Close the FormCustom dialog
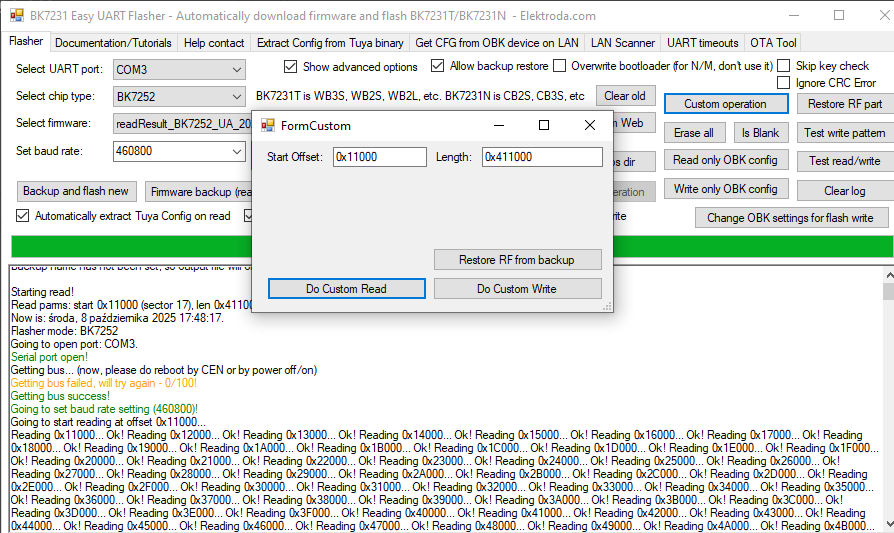The height and width of the screenshot is (533, 894). [590, 125]
